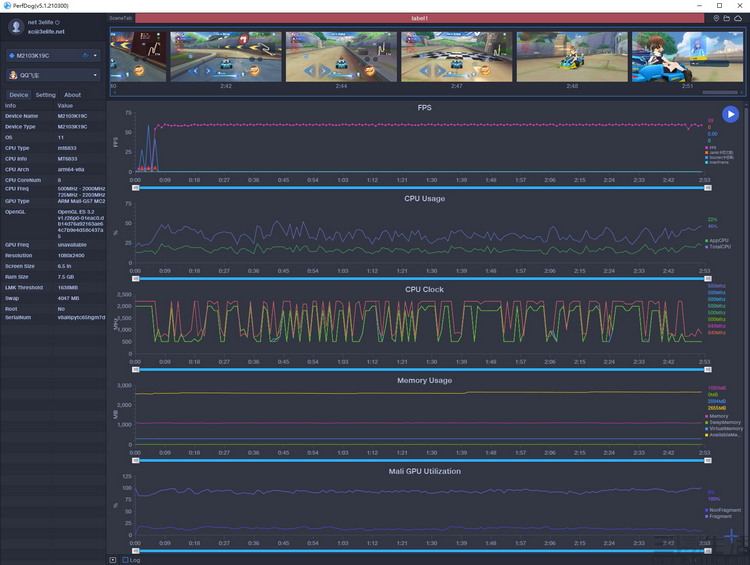This screenshot has width=750, height=565.
Task: Click the CPU Info value MT6833
Action: pyautogui.click(x=67, y=159)
